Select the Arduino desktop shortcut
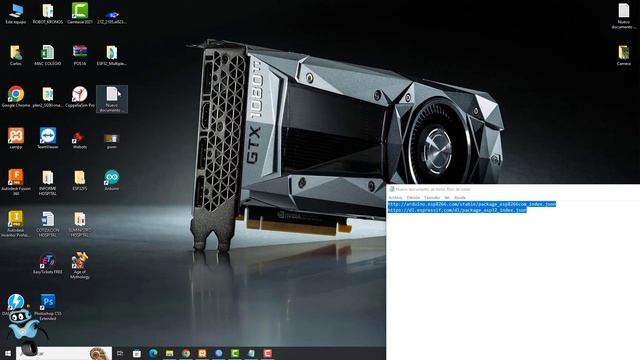 pyautogui.click(x=111, y=180)
